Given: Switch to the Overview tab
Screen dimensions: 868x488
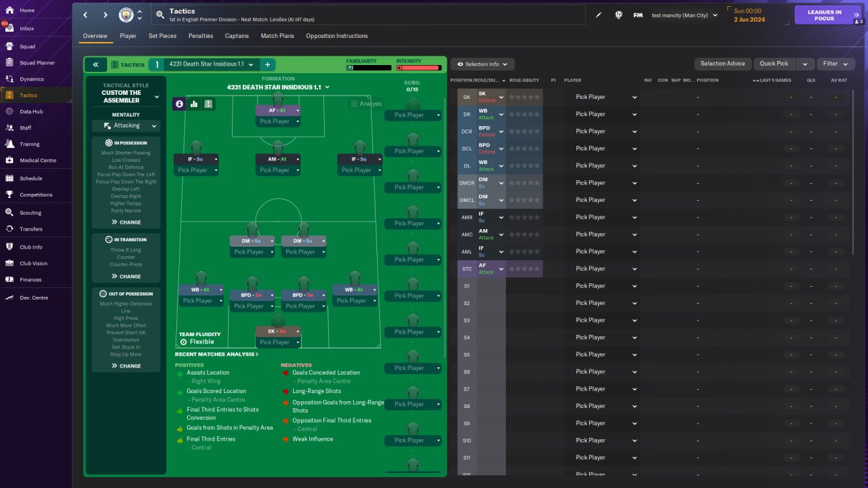Looking at the screenshot, I should pyautogui.click(x=95, y=36).
